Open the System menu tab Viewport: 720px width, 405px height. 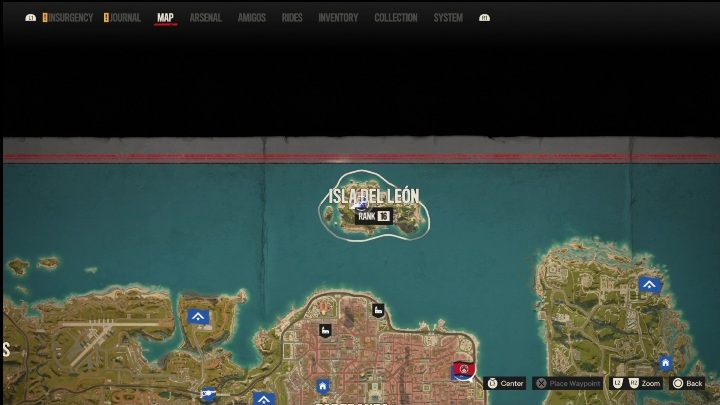pos(448,18)
